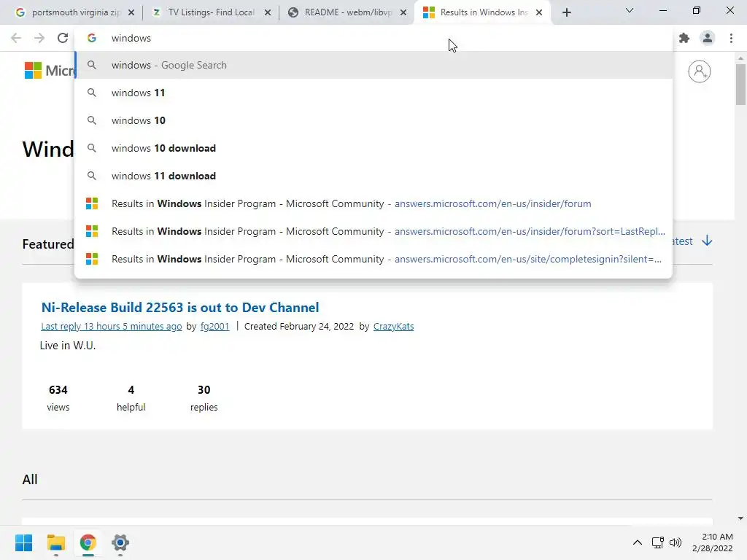Choose the 'windows 11' suggestion
Image resolution: width=747 pixels, height=560 pixels.
click(373, 93)
